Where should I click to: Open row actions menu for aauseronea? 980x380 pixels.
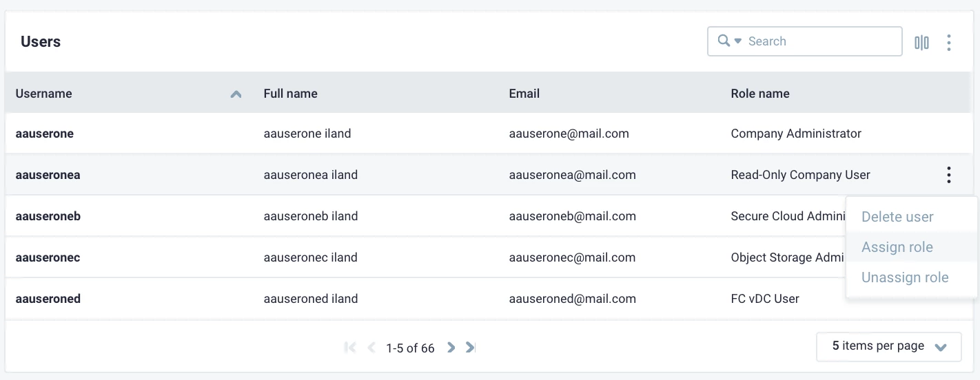949,175
